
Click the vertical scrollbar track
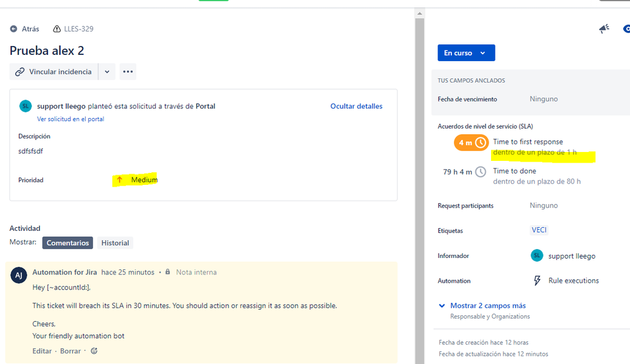coord(419,191)
